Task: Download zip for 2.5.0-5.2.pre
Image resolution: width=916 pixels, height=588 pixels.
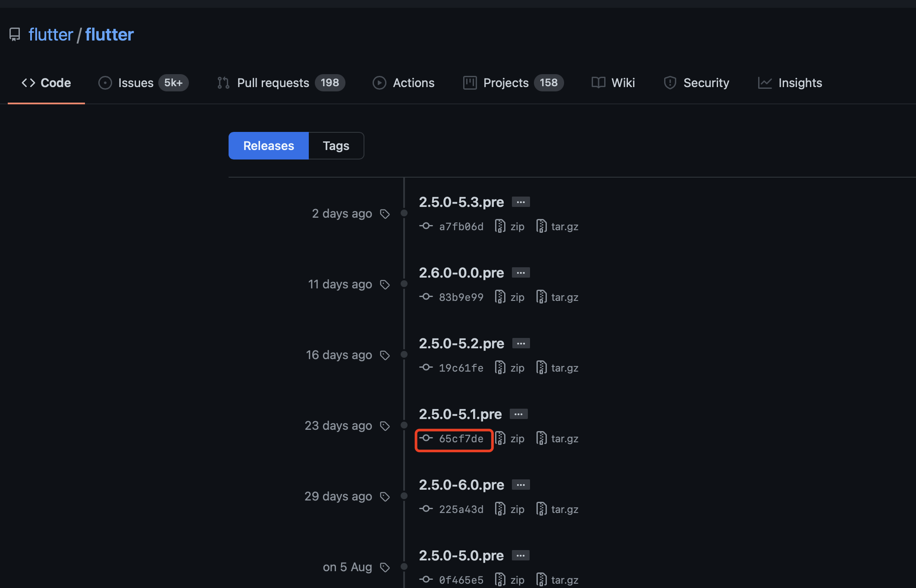Action: click(x=510, y=368)
